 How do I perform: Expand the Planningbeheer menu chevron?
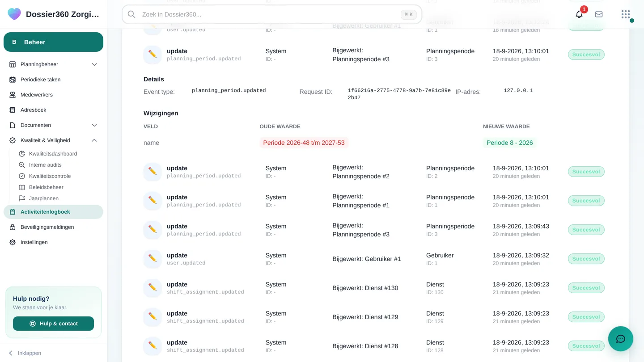[x=94, y=64]
